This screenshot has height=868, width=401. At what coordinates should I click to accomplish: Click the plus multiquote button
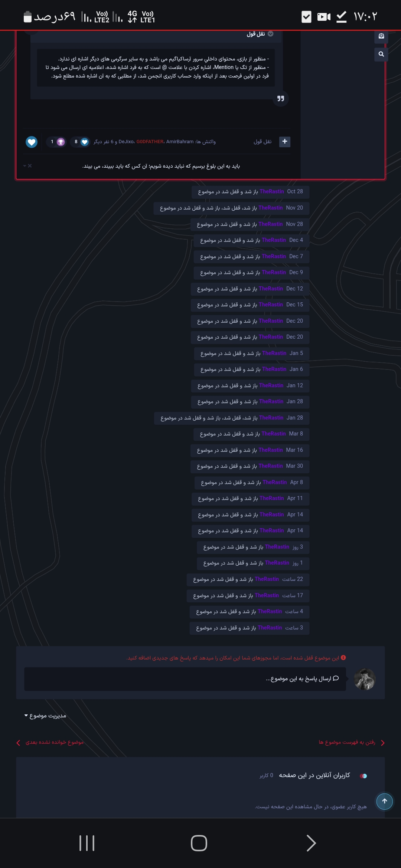[x=285, y=141]
